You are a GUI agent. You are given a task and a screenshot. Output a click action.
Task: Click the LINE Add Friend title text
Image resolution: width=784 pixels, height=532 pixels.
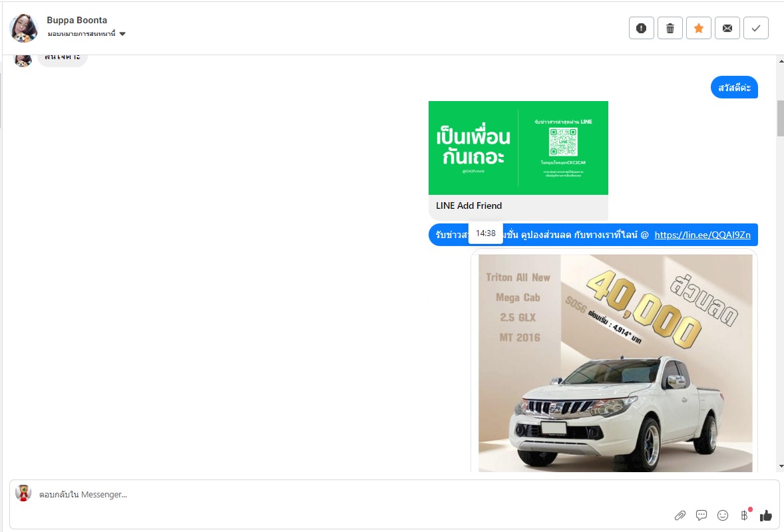(469, 205)
